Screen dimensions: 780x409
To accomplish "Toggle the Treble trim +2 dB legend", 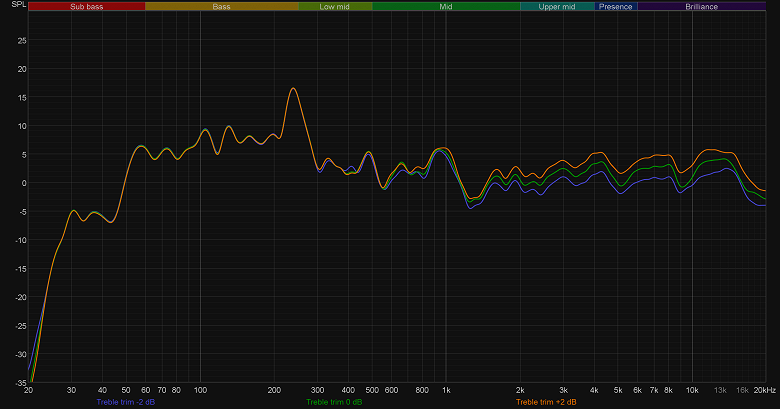I will [546, 402].
